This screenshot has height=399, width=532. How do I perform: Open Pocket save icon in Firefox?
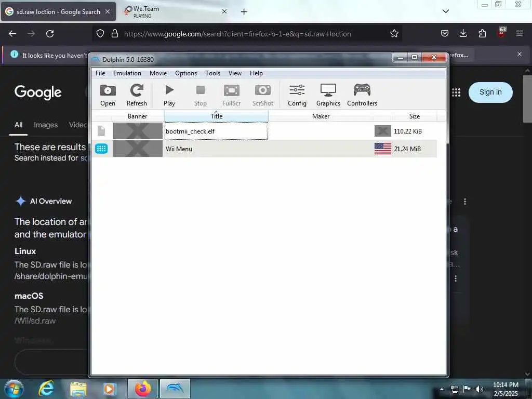[445, 34]
